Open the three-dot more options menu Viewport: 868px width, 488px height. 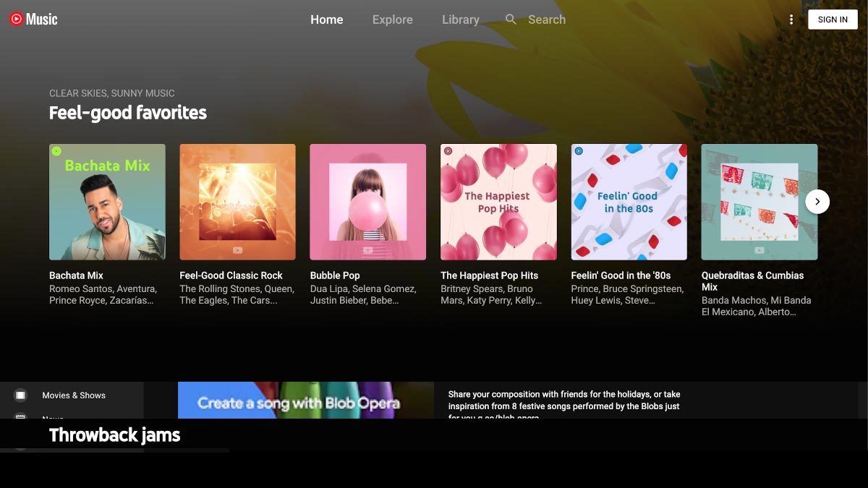[x=791, y=20]
